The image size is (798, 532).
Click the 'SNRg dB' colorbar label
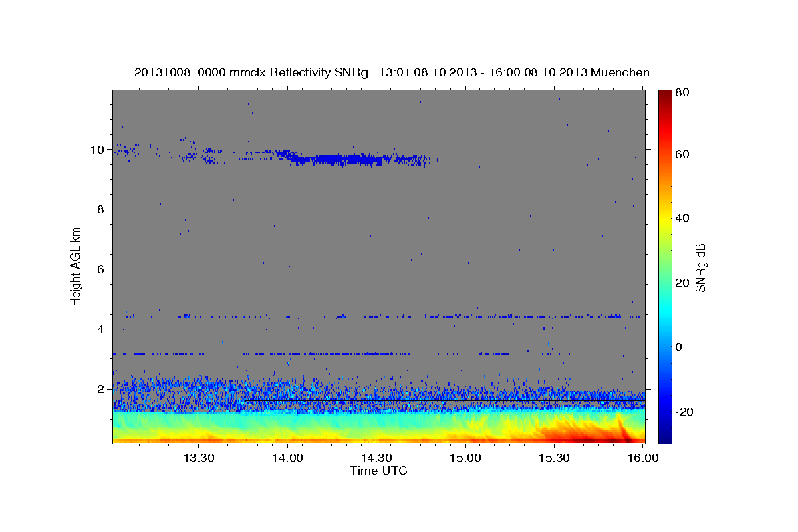[x=700, y=267]
